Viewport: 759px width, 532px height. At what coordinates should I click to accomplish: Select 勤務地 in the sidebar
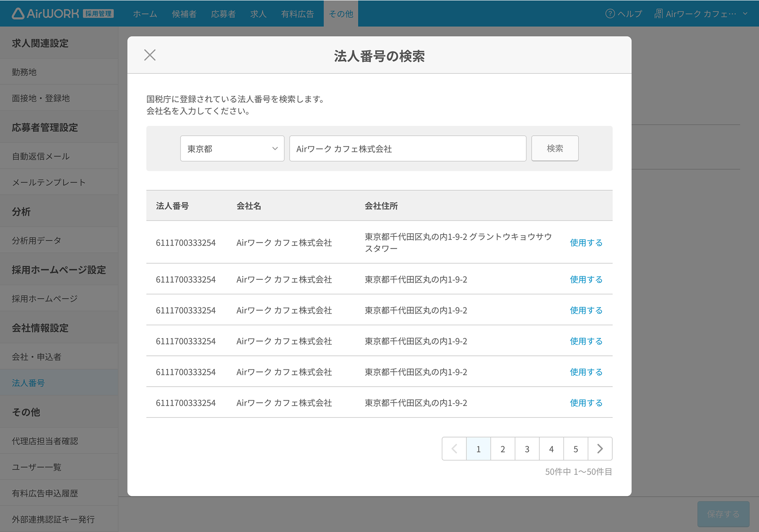click(x=59, y=72)
